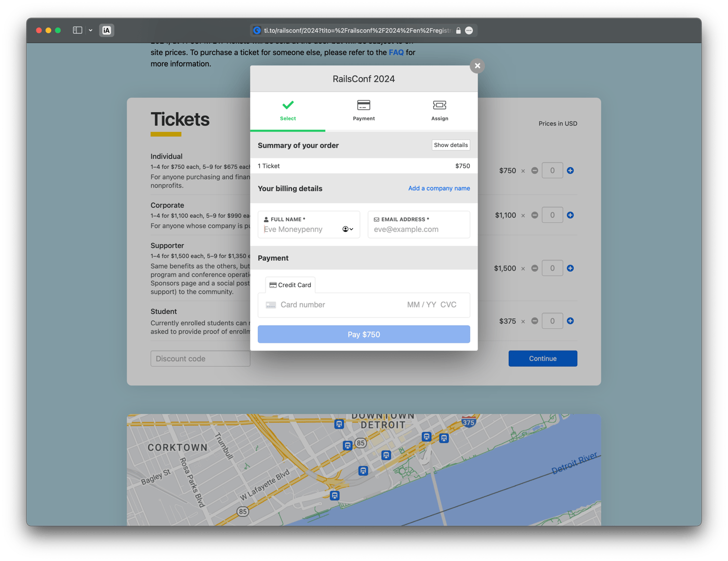Click the "Rosa Parks Blvd" street label
The height and width of the screenshot is (561, 728).
(192, 483)
